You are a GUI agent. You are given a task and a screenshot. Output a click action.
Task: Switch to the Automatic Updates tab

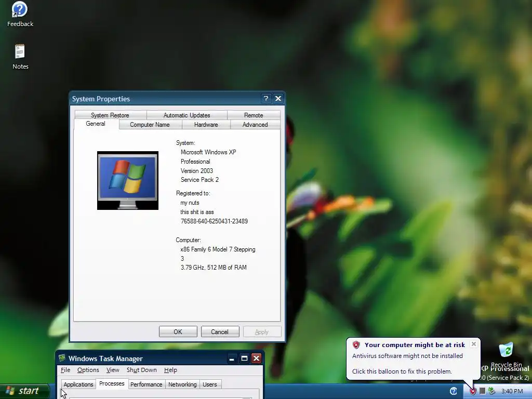coord(187,115)
